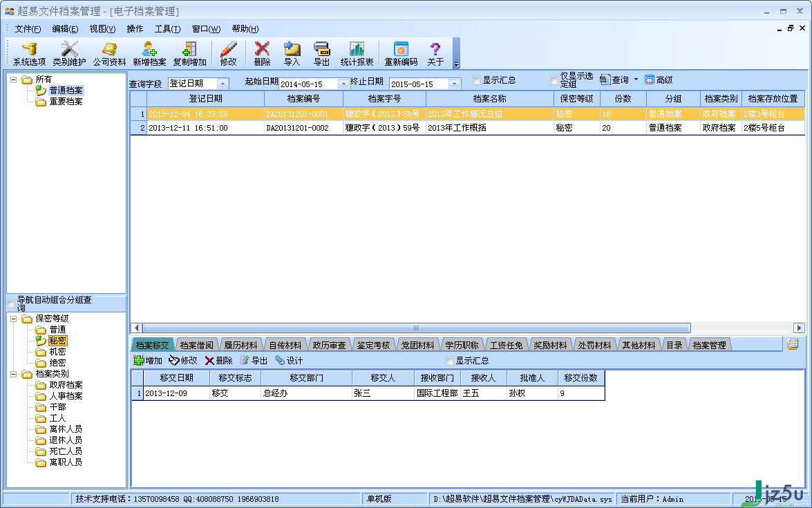Image resolution: width=812 pixels, height=508 pixels.
Task: Click horizontal scrollbar right arrow
Action: [799, 328]
